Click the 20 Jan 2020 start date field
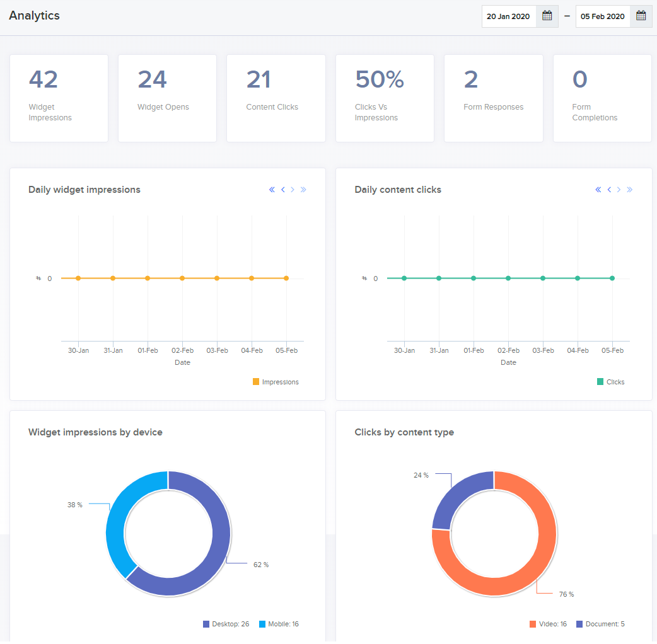This screenshot has height=644, width=657. (509, 16)
